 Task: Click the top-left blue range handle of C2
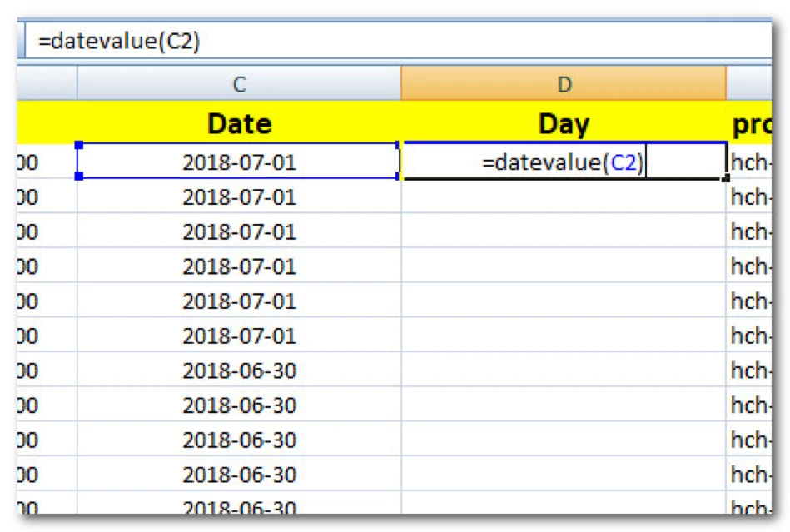[x=79, y=145]
